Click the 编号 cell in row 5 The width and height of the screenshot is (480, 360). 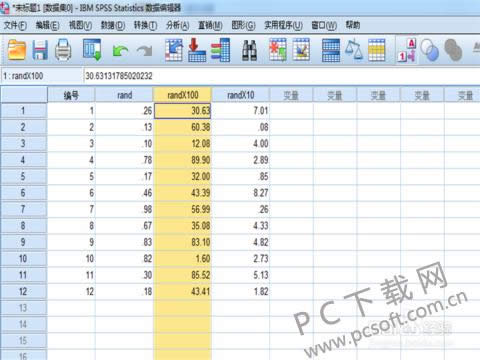click(x=71, y=176)
